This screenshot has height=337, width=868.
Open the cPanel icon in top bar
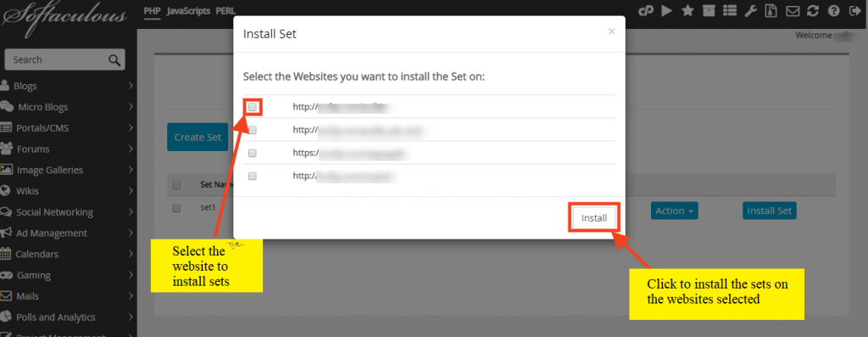click(x=645, y=10)
